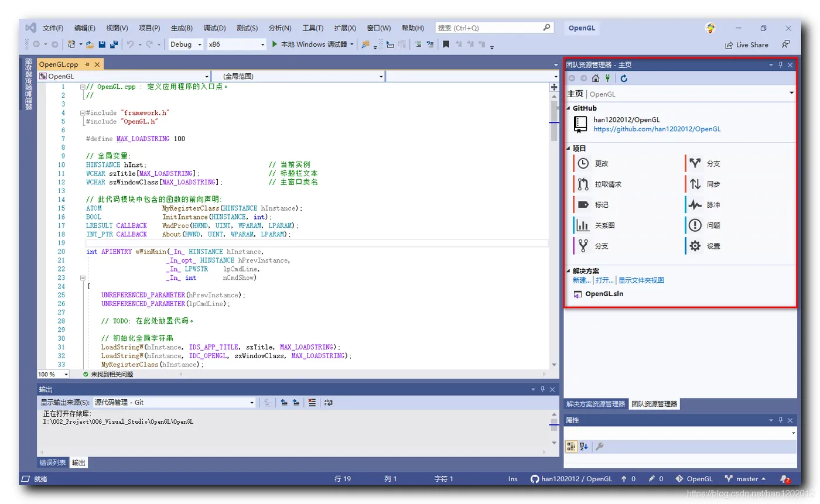Click Find in Files toolbar icon
Viewport: 820px width, 504px height.
pos(365,44)
